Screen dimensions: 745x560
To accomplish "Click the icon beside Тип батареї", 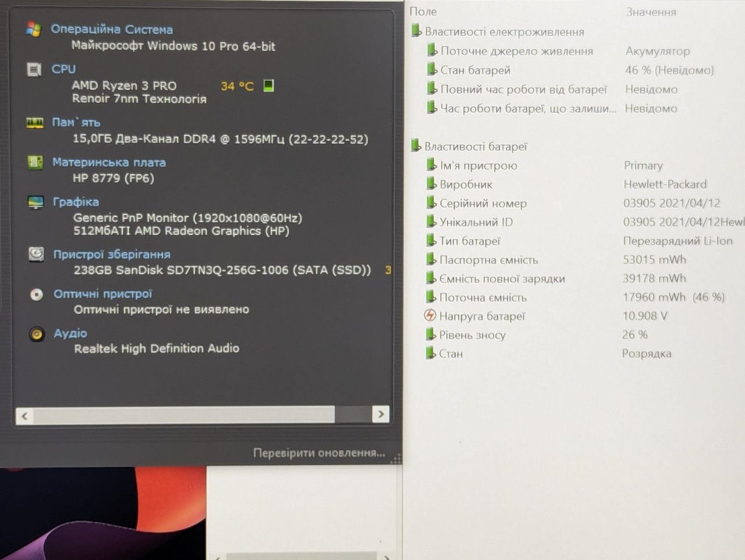I will (431, 240).
